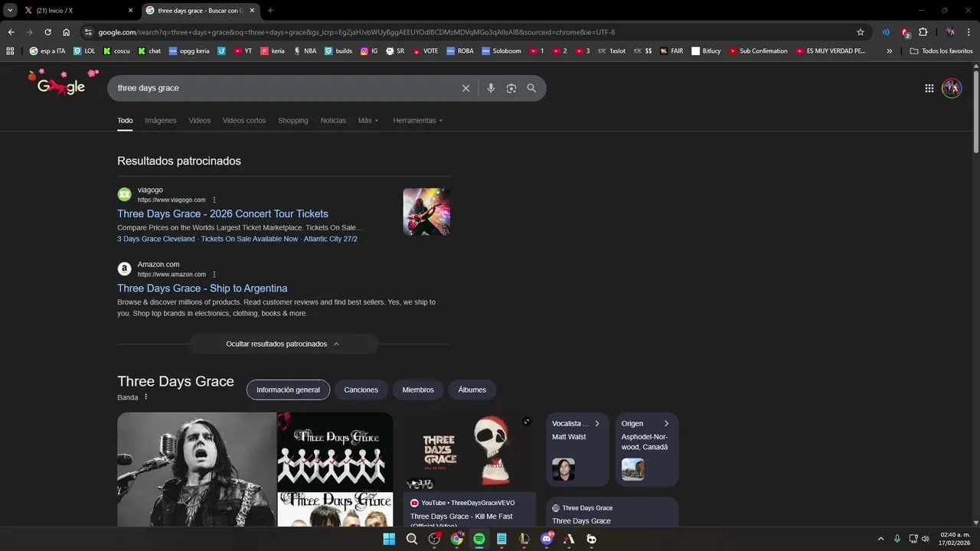
Task: Open the Kill Me Fast video thumbnail
Action: pyautogui.click(x=469, y=452)
